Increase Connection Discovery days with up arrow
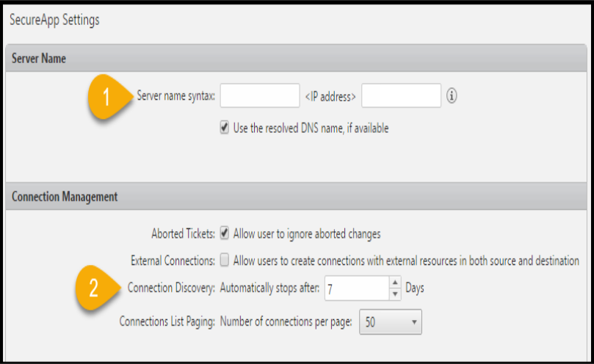The width and height of the screenshot is (594, 364). (x=395, y=283)
